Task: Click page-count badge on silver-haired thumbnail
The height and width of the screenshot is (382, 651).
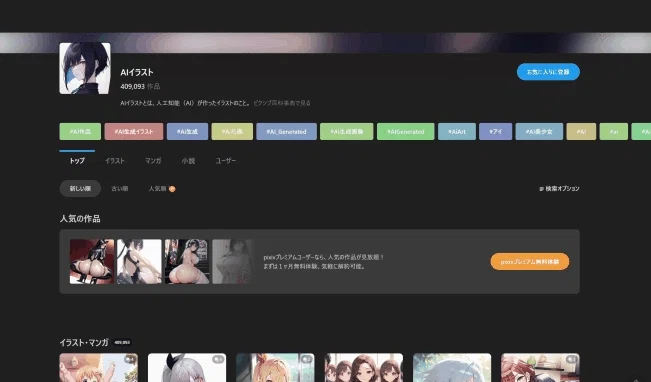Action: [x=218, y=359]
